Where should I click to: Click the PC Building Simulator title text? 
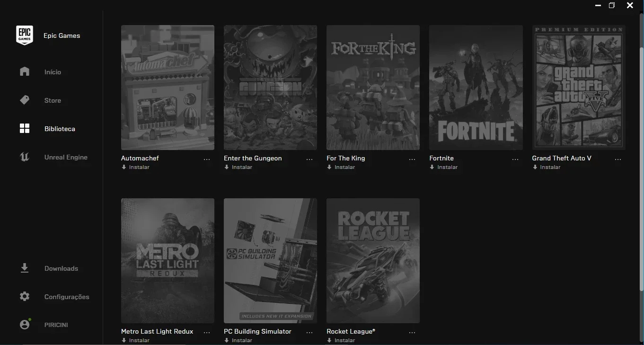point(257,331)
